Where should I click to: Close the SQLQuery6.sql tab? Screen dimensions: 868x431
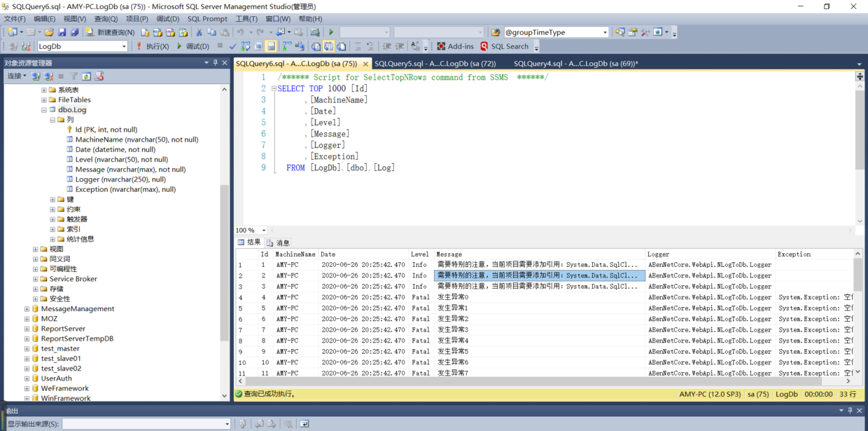point(365,64)
